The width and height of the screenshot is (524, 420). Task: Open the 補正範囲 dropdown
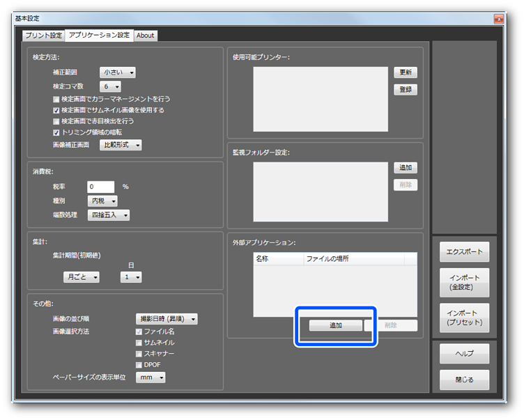click(x=118, y=72)
